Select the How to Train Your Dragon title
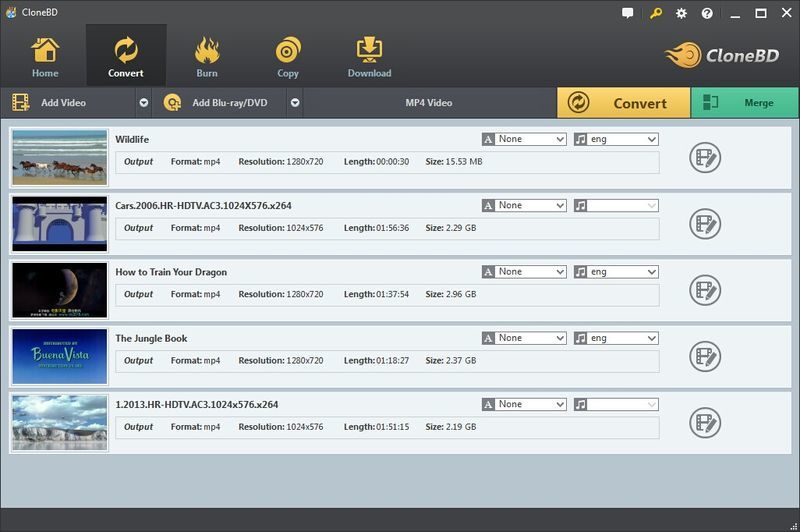Viewport: 800px width, 532px height. coord(171,272)
